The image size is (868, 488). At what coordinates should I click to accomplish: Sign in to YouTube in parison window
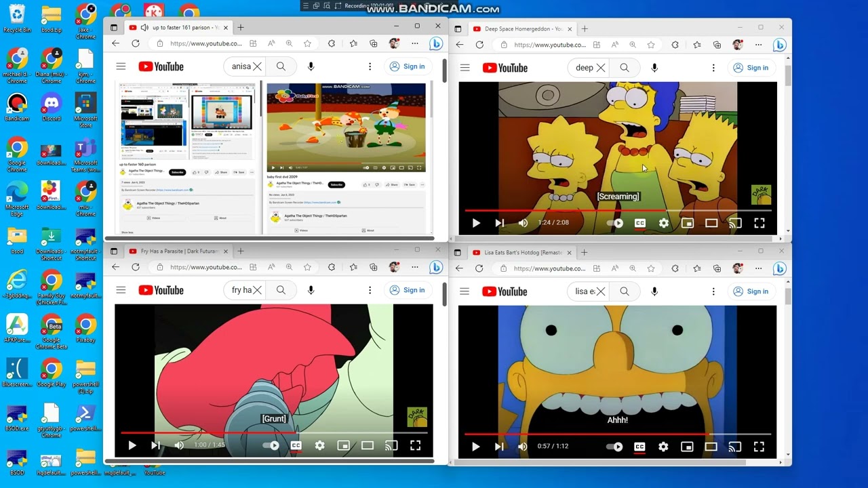click(407, 66)
